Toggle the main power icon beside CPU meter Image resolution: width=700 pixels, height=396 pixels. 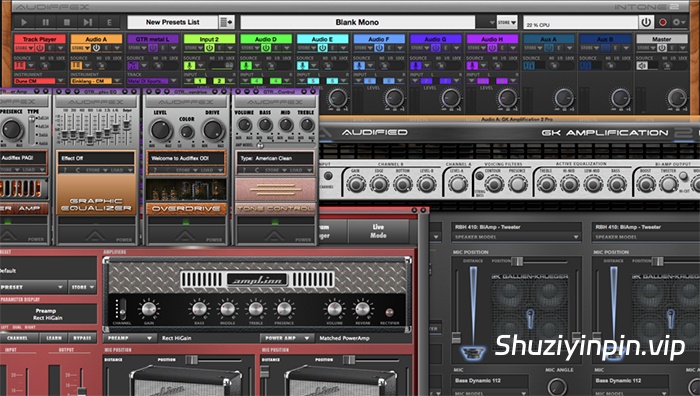pos(646,22)
